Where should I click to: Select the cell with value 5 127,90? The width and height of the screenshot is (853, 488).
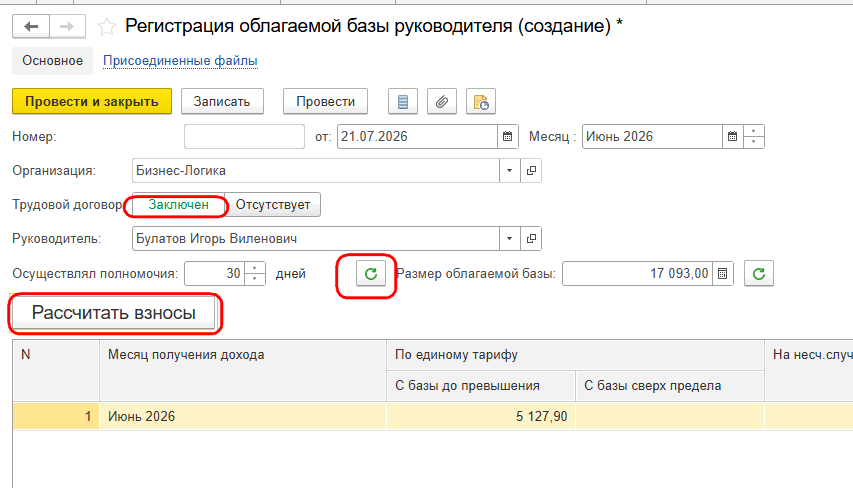[x=481, y=417]
